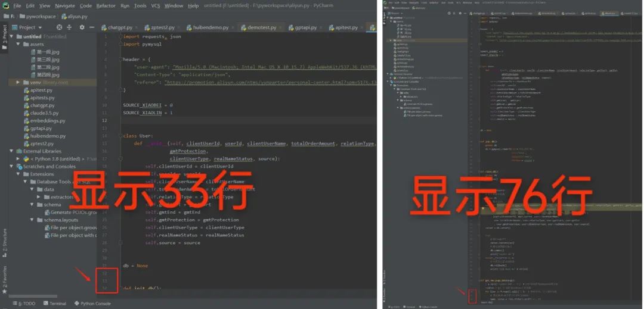This screenshot has height=309, width=644.
Task: Click the collapse-all icon in left Project panel
Action: click(69, 27)
